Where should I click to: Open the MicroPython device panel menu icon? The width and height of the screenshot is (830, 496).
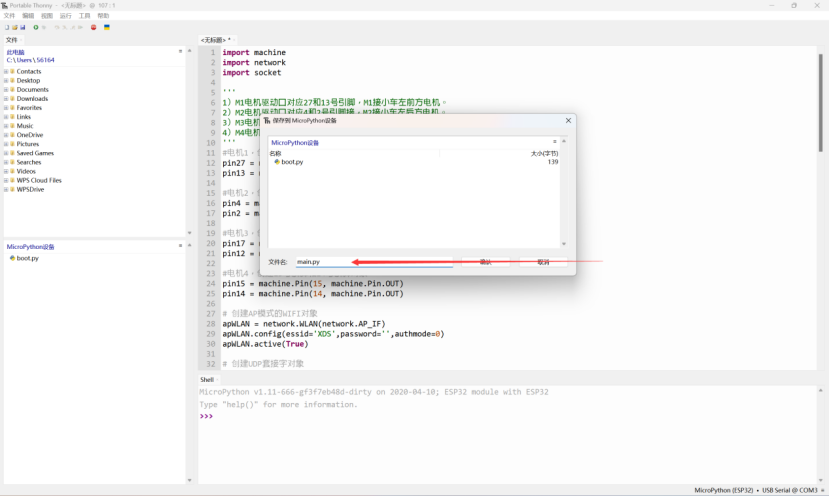pos(181,246)
